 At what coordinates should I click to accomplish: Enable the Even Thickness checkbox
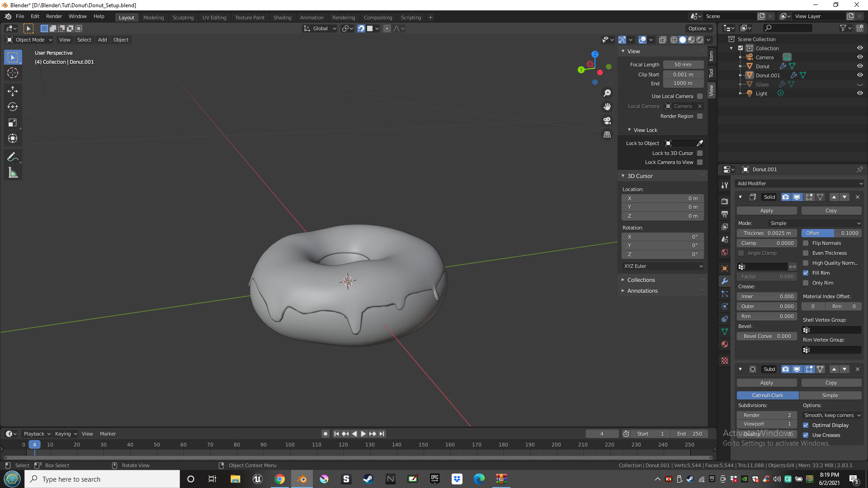click(x=806, y=253)
